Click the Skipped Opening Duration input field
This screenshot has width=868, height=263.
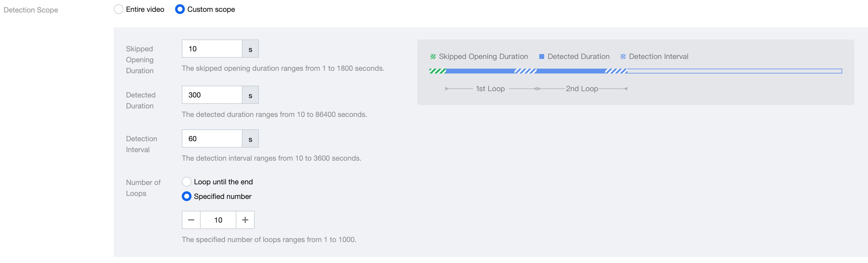pos(212,49)
